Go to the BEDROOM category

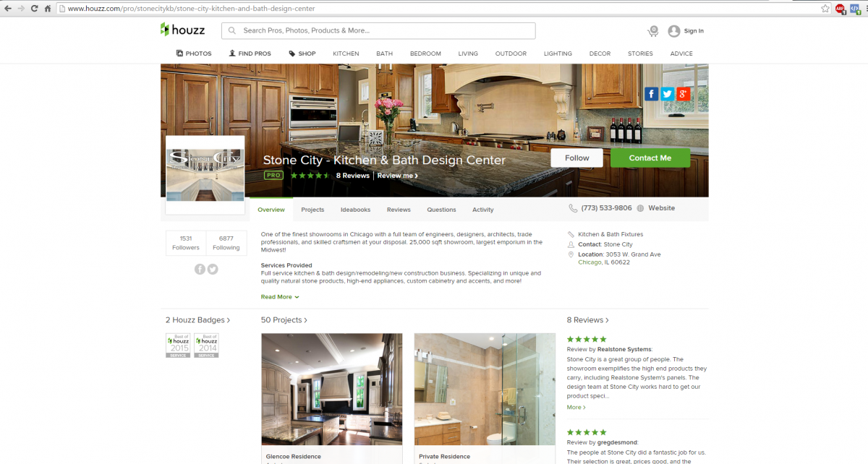click(x=425, y=53)
